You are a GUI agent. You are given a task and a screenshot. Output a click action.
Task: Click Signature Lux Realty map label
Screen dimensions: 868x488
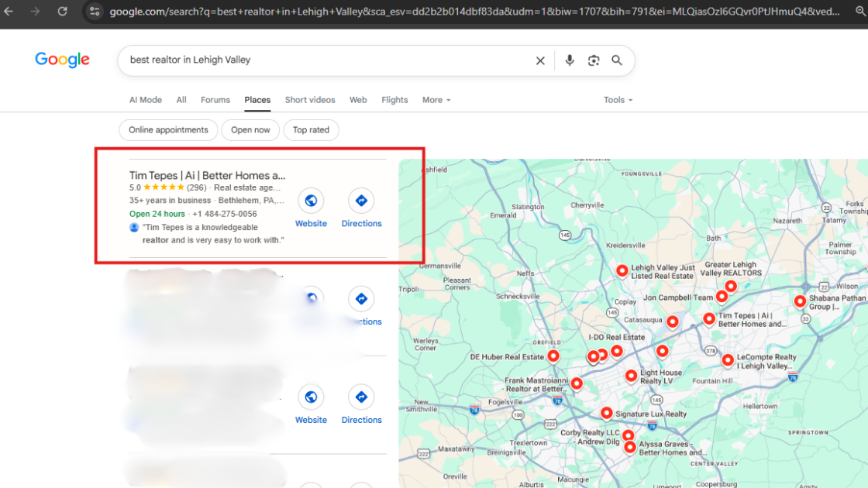click(651, 414)
